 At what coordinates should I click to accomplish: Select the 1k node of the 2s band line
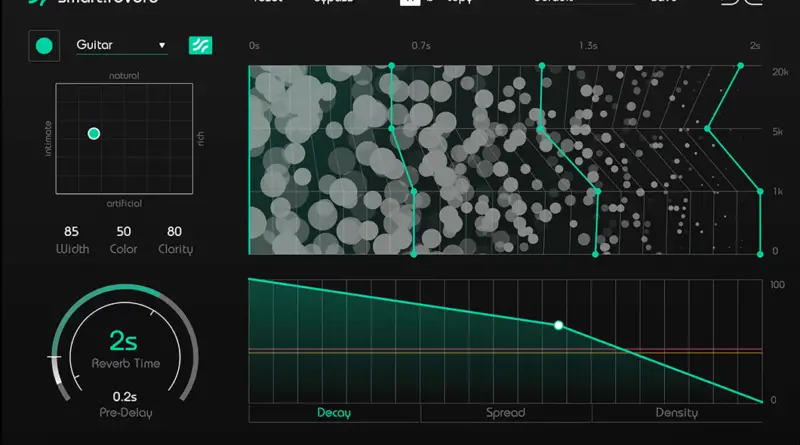tap(760, 191)
